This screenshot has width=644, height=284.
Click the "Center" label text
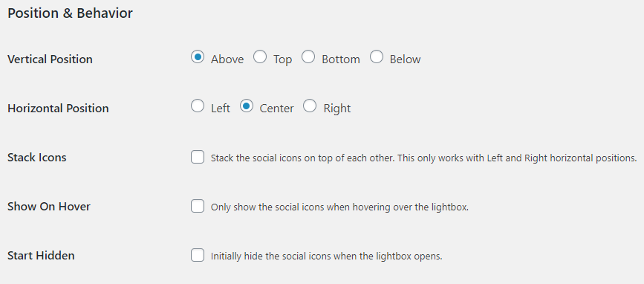point(277,109)
